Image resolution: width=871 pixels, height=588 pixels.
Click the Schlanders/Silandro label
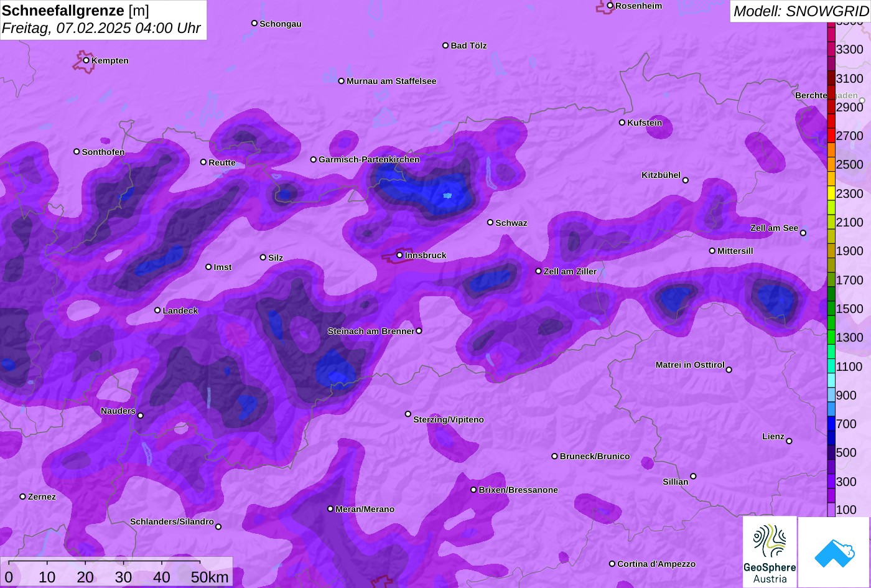(172, 522)
